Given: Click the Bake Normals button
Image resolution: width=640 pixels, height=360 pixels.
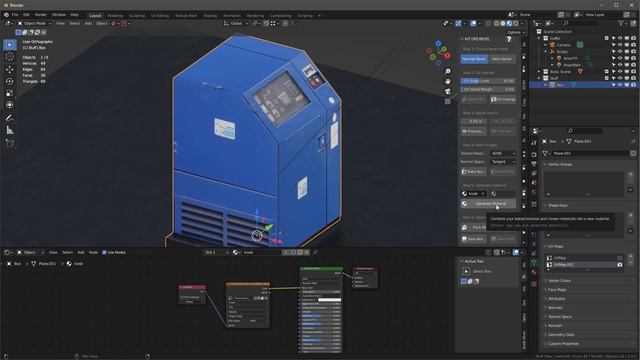Looking at the screenshot, I should coord(473,172).
